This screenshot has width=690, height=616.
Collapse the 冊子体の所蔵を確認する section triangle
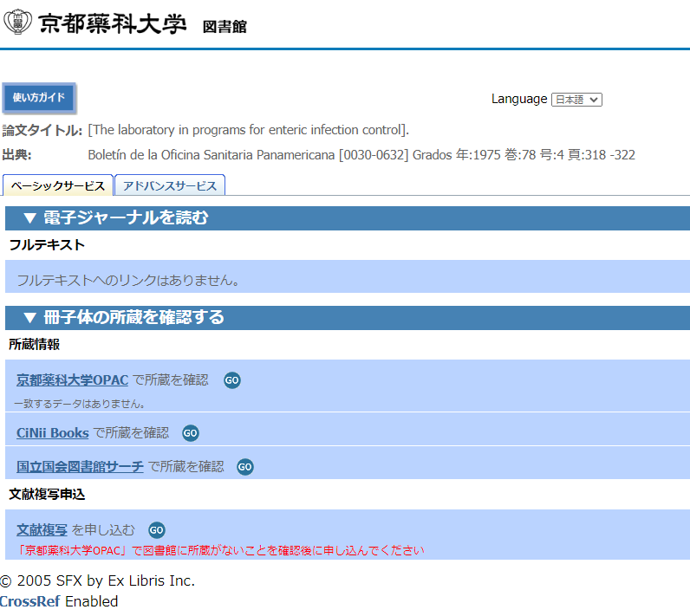pyautogui.click(x=30, y=317)
